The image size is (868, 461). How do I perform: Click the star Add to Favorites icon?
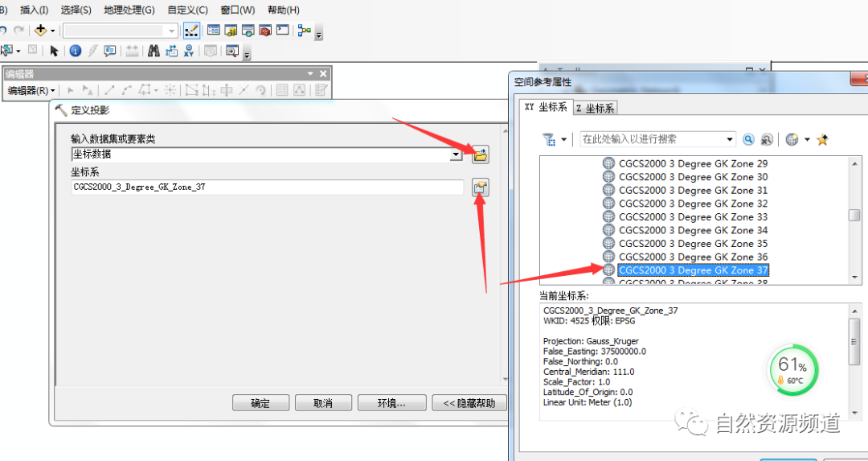822,140
